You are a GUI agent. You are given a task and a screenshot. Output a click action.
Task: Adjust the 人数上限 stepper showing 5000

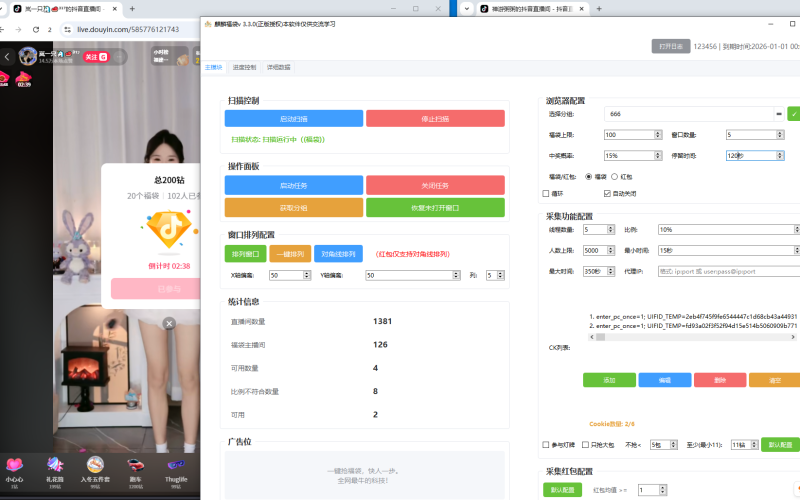tap(611, 250)
